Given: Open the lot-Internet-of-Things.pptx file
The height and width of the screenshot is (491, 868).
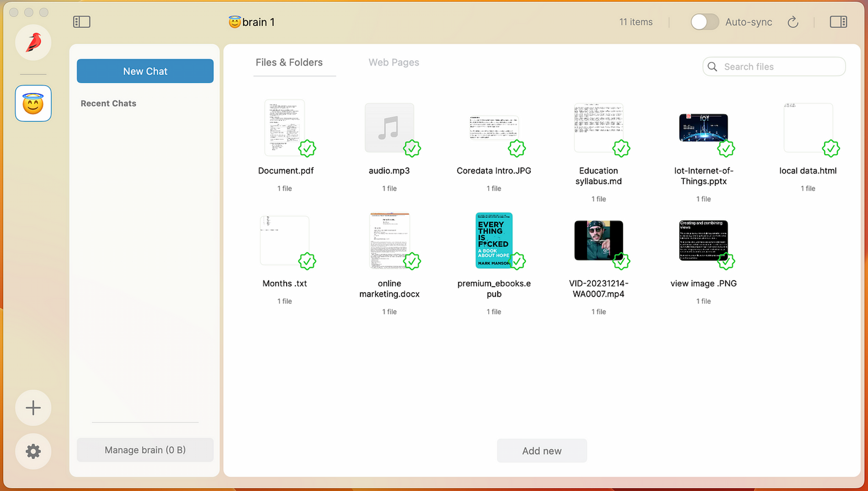Looking at the screenshot, I should (x=703, y=127).
